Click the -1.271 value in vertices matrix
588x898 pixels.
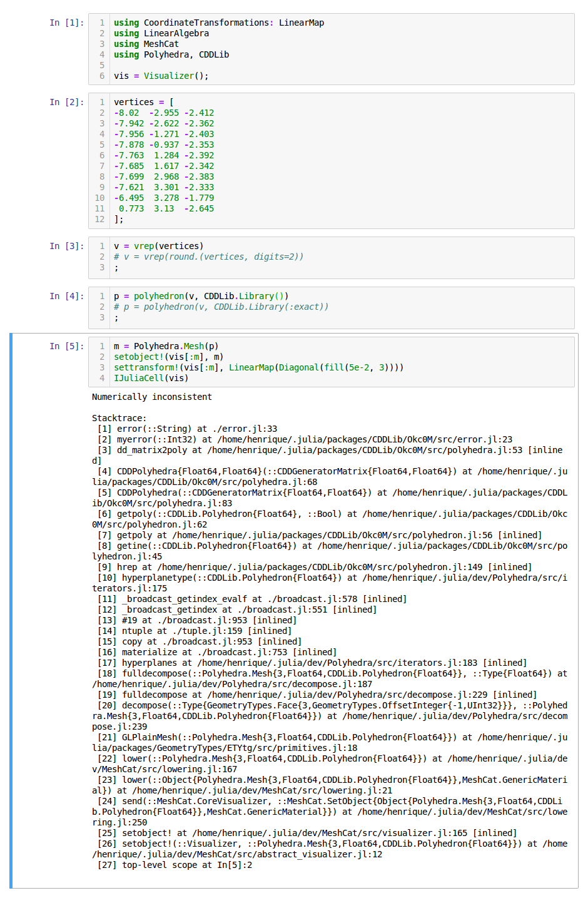pos(165,134)
